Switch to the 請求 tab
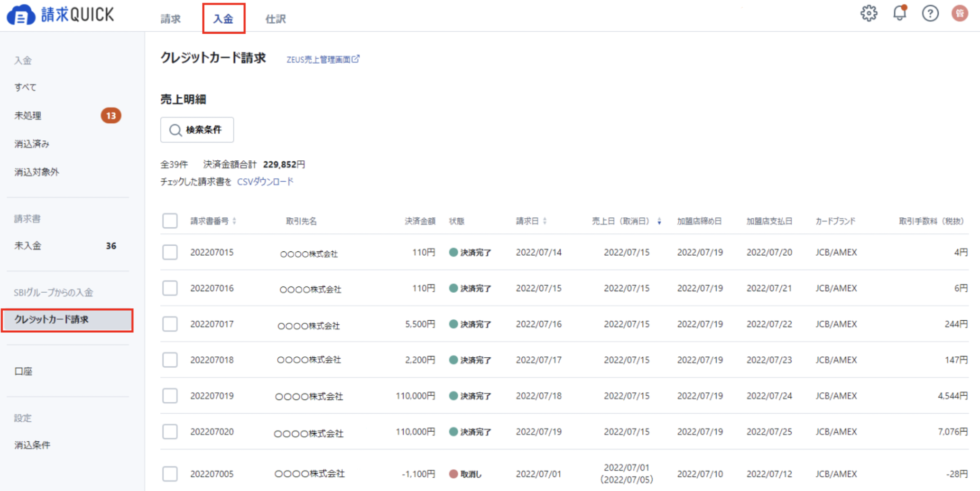This screenshot has width=980, height=491. [170, 18]
